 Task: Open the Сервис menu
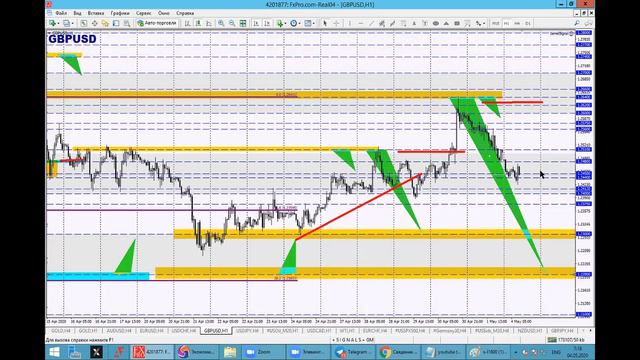click(143, 13)
